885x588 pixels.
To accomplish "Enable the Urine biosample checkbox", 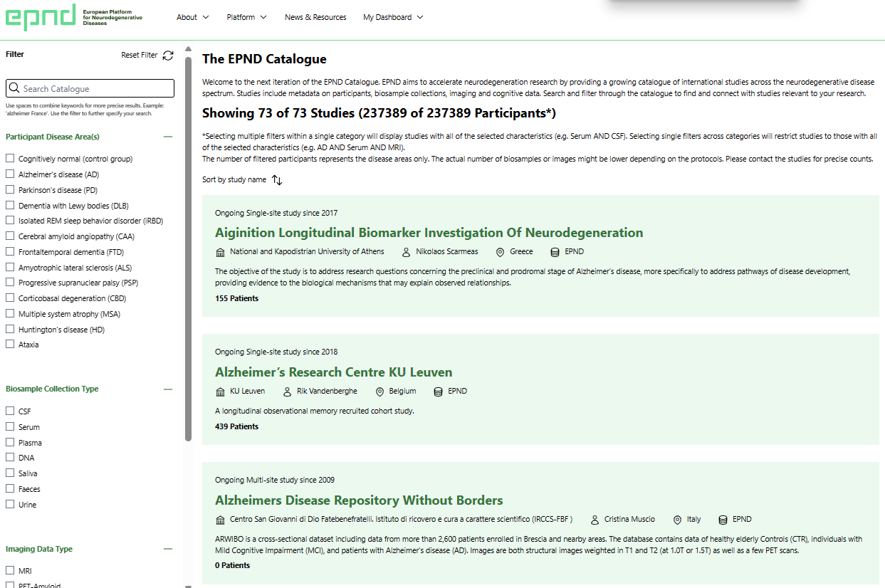I will click(x=10, y=505).
